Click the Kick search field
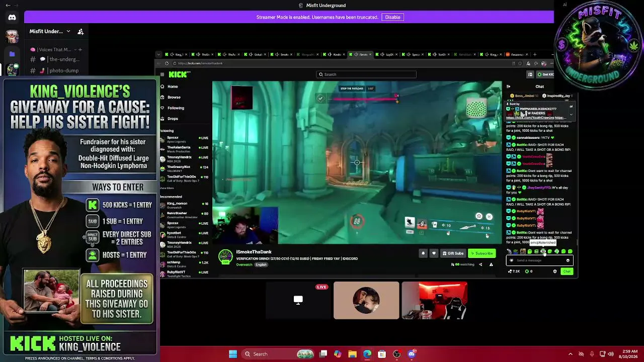Viewport: 644px width, 362px height. 366,74
